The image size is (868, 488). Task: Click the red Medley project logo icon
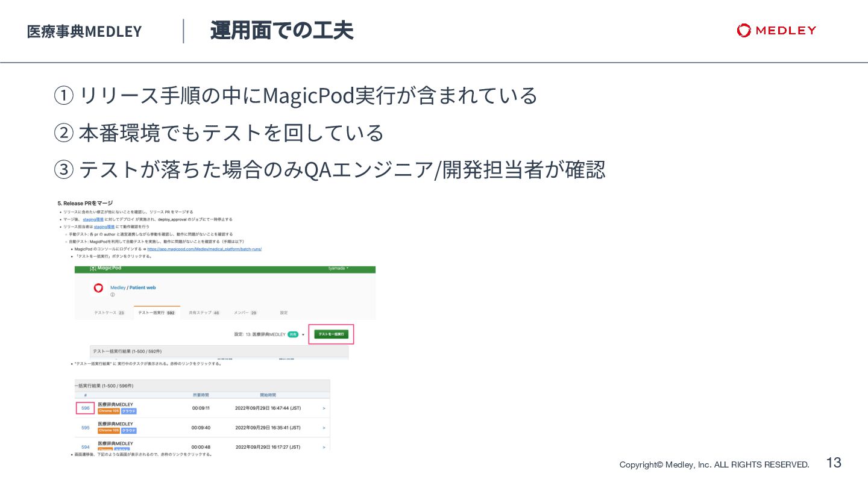pyautogui.click(x=98, y=288)
